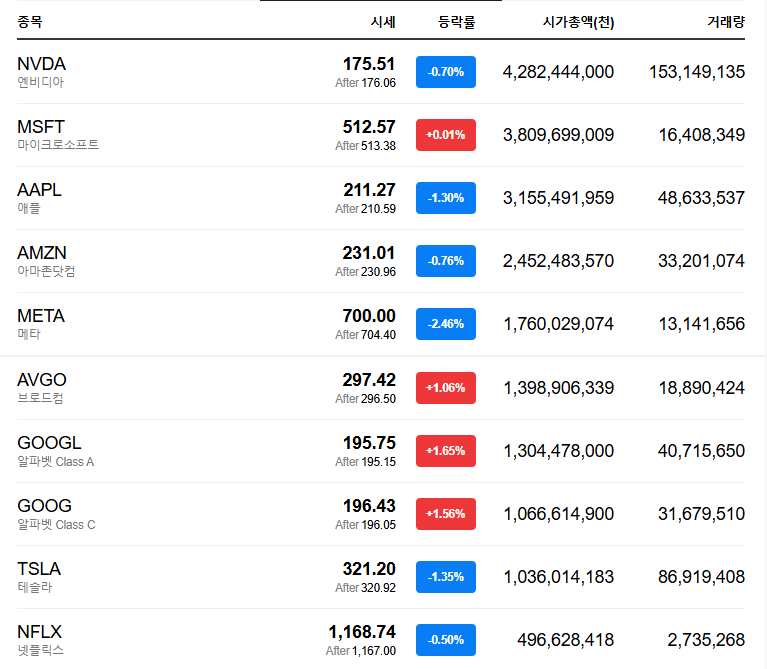Click the +1.56% change badge for GOOG
This screenshot has height=669, width=767.
click(x=446, y=514)
